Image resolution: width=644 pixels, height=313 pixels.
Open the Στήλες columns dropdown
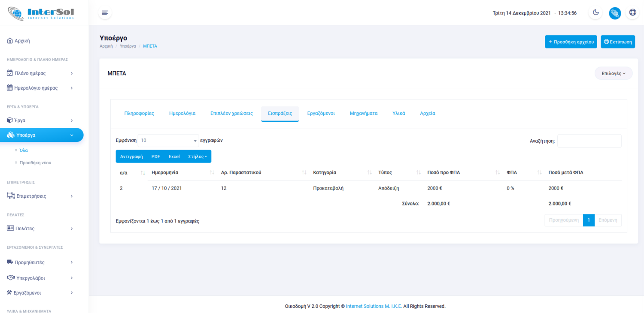[x=197, y=156]
